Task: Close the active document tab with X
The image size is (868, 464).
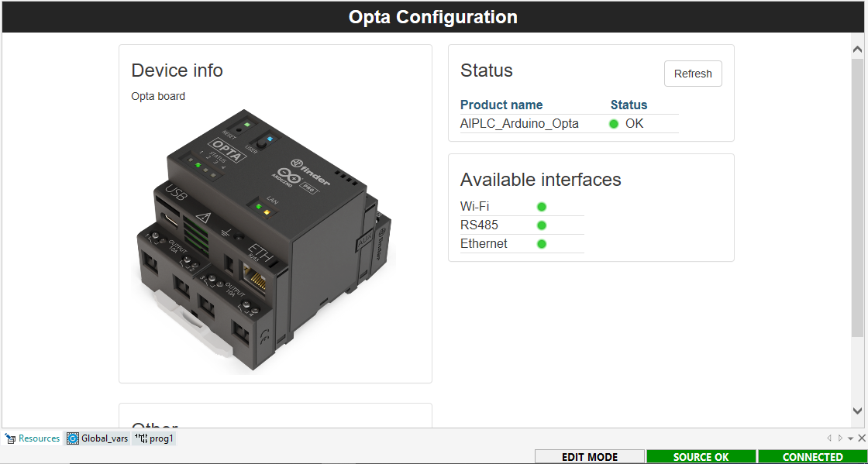Action: [862, 438]
